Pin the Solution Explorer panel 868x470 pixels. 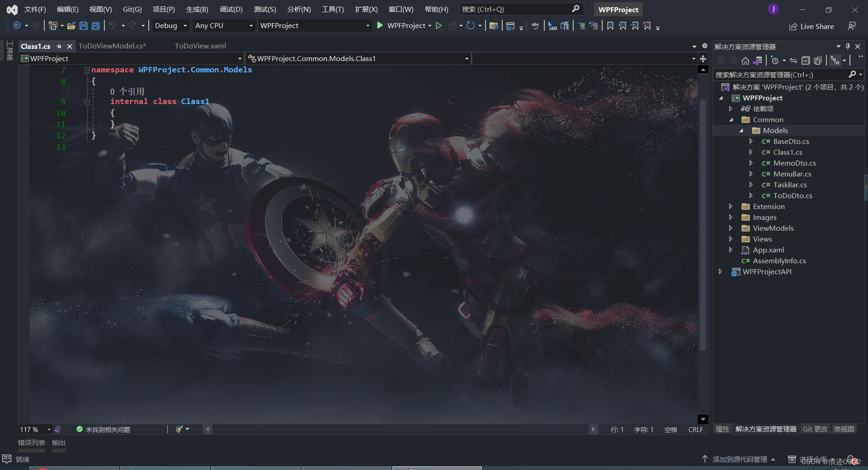pos(848,46)
